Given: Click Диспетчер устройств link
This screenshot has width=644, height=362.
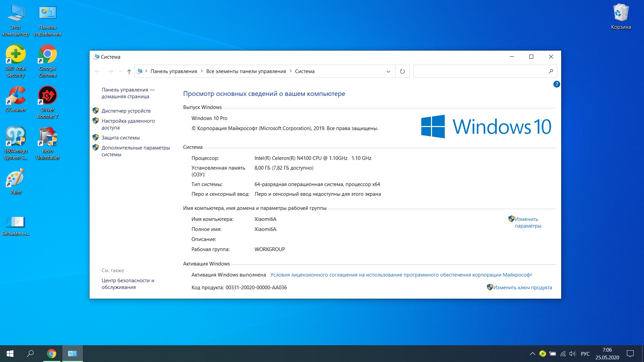Looking at the screenshot, I should (126, 111).
